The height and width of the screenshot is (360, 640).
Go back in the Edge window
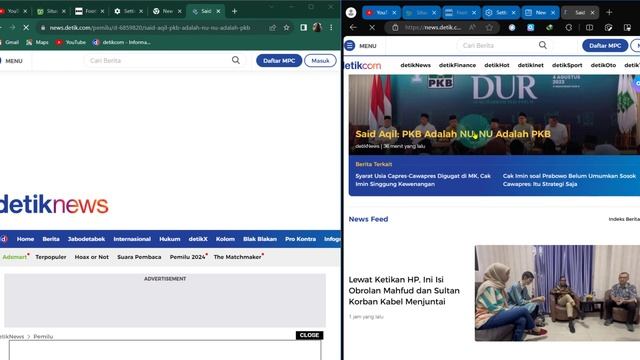pyautogui.click(x=353, y=27)
